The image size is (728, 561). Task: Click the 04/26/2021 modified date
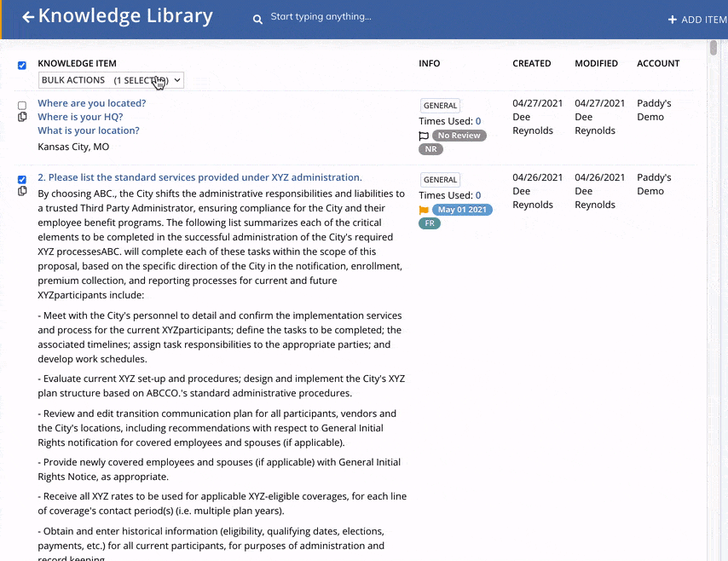[600, 177]
